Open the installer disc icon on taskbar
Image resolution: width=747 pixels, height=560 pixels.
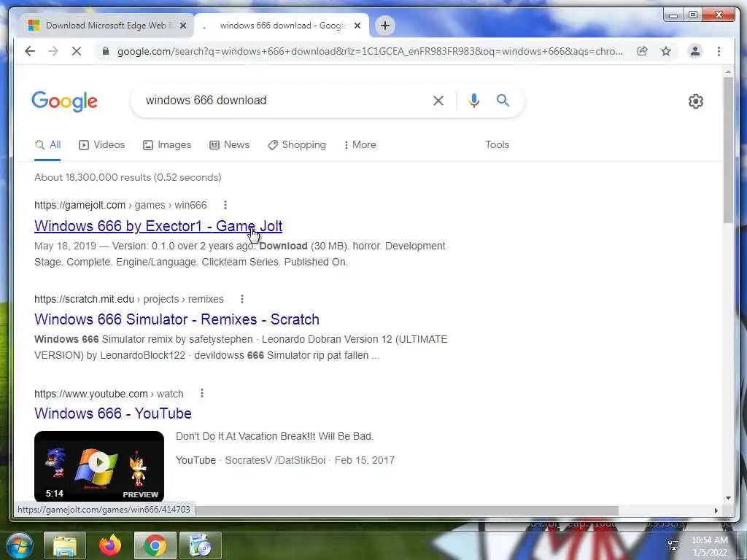pyautogui.click(x=201, y=545)
